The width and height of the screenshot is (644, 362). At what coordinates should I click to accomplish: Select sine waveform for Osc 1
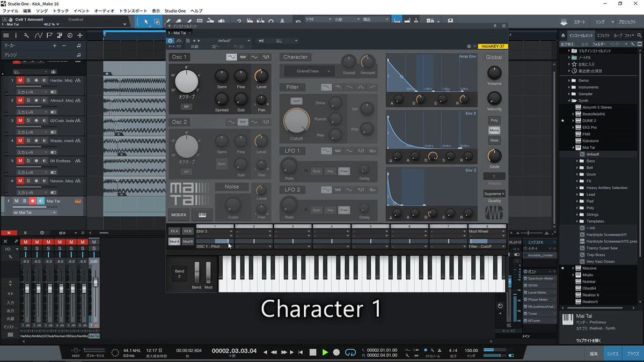click(232, 57)
